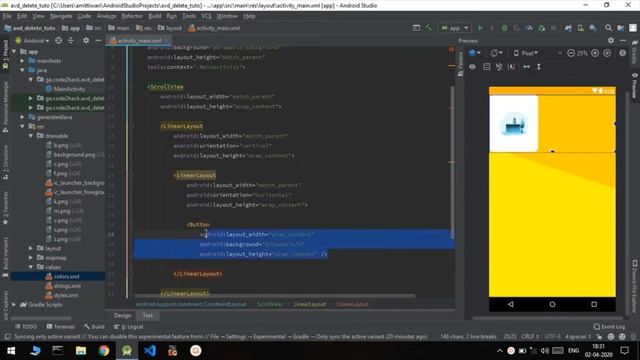This screenshot has height=360, width=640.
Task: Open MainActivity in the project tree
Action: pyautogui.click(x=69, y=89)
